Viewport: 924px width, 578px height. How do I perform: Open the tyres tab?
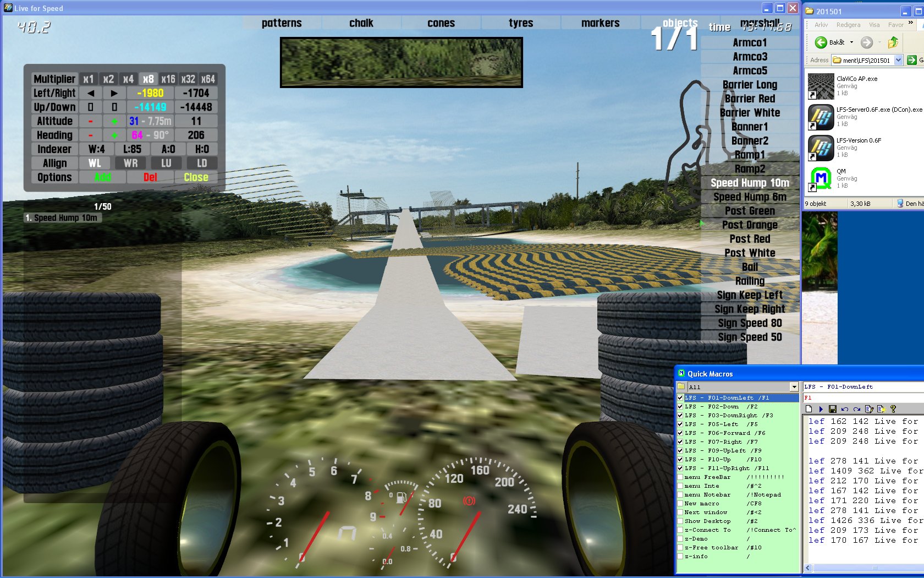click(x=521, y=23)
